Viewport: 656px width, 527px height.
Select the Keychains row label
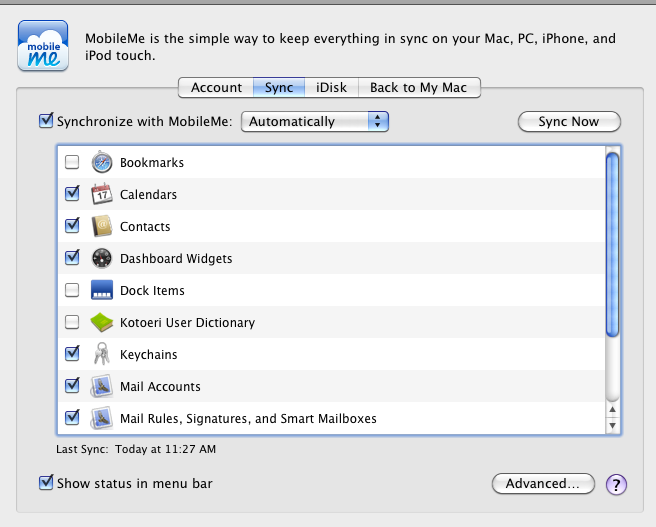(x=149, y=355)
